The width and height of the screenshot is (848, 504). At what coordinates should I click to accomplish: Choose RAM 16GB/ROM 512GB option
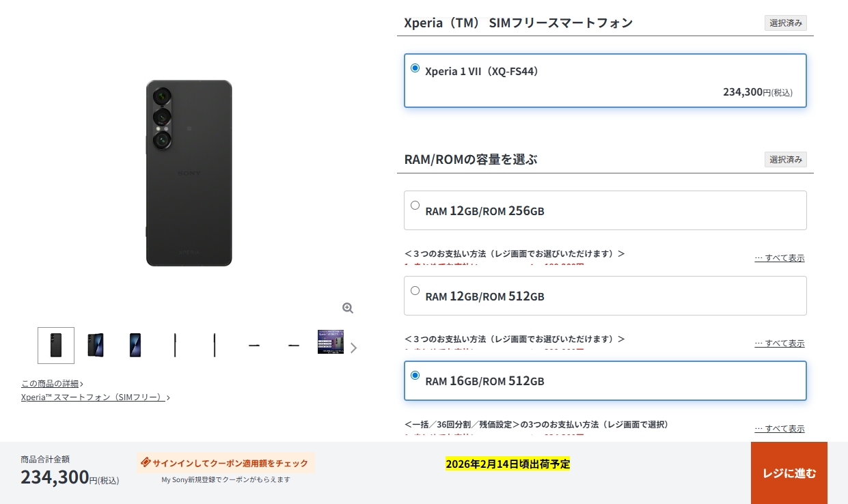click(x=605, y=380)
